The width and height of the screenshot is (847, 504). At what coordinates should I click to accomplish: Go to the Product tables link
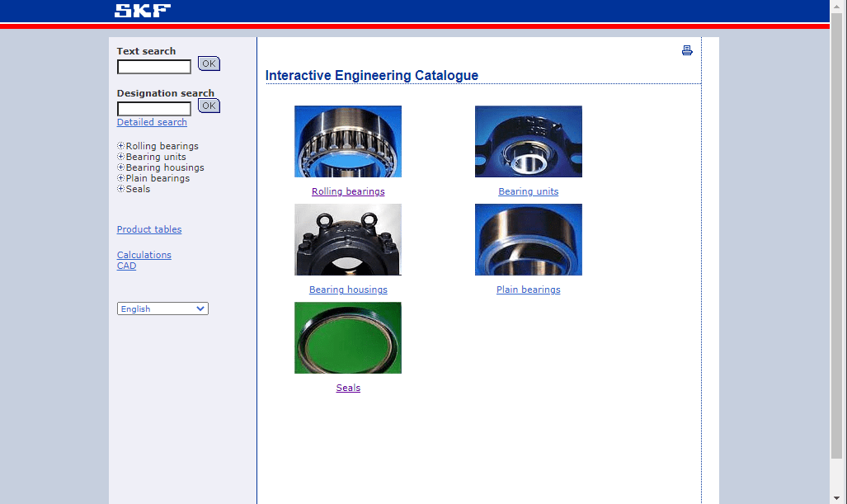point(149,229)
